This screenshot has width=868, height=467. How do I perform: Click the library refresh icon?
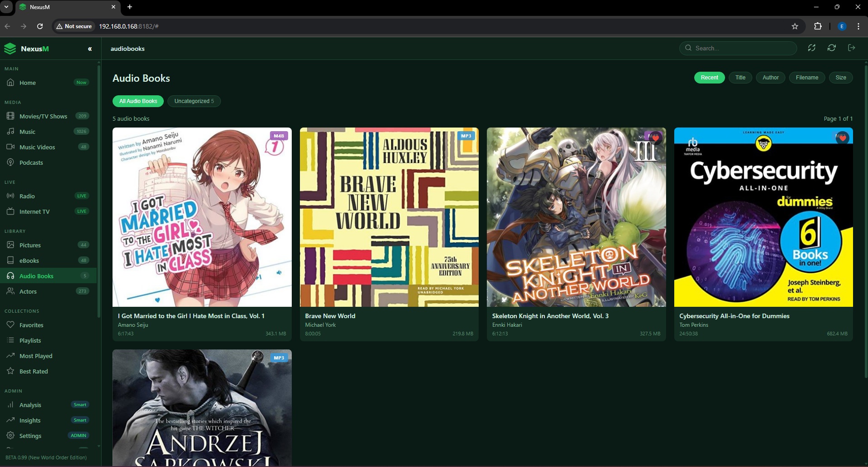click(832, 48)
